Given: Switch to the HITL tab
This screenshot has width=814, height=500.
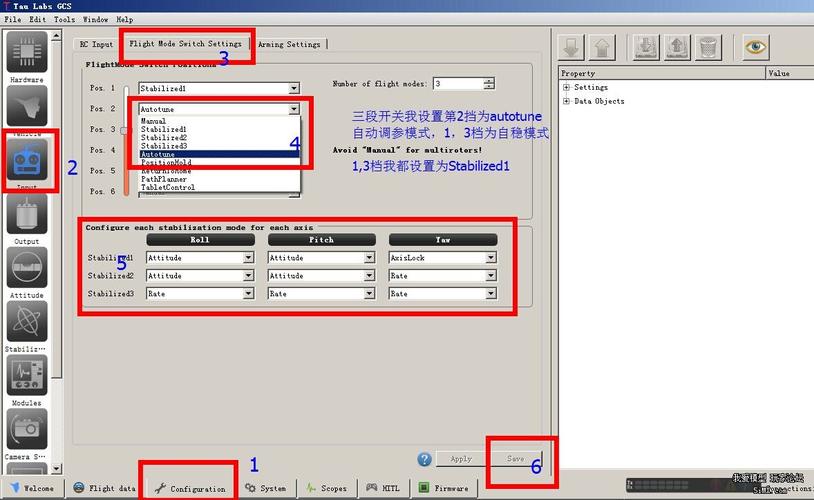Looking at the screenshot, I should coord(383,489).
